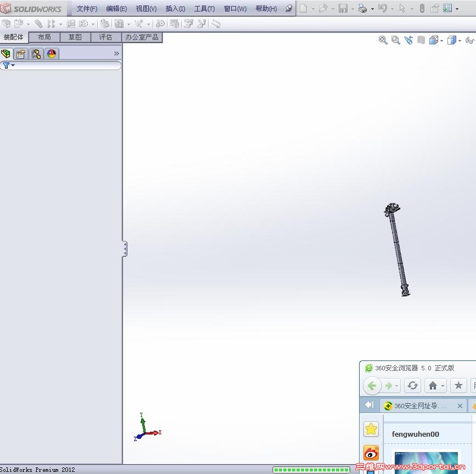Open the FeatureManager design tree tab
This screenshot has height=474, width=476.
(6, 54)
